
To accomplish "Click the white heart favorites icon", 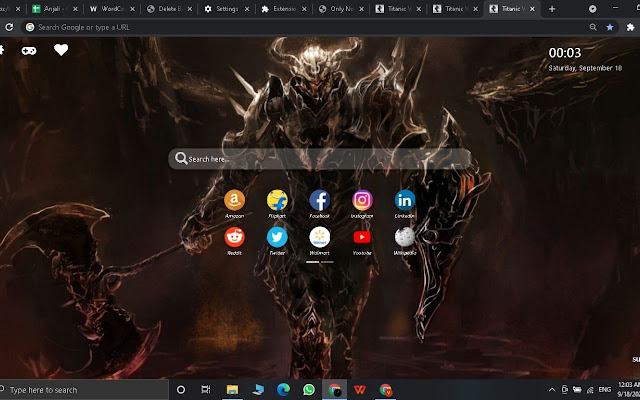I will click(61, 50).
